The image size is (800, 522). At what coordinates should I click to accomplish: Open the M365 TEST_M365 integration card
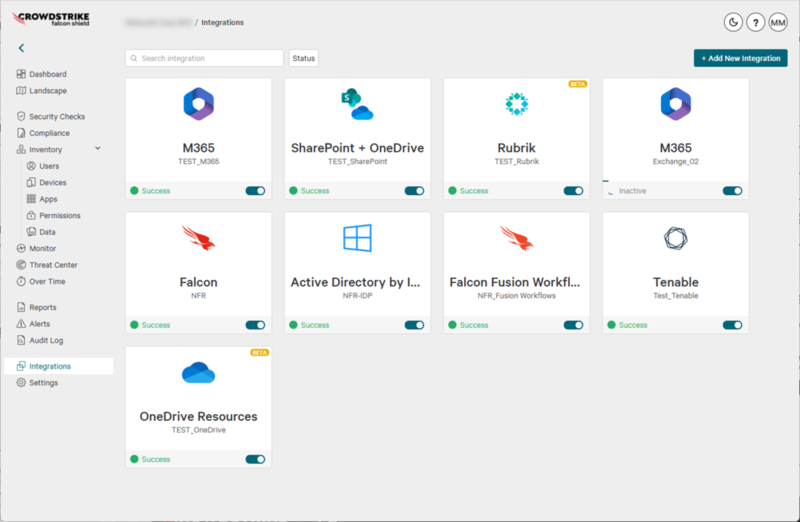click(198, 138)
